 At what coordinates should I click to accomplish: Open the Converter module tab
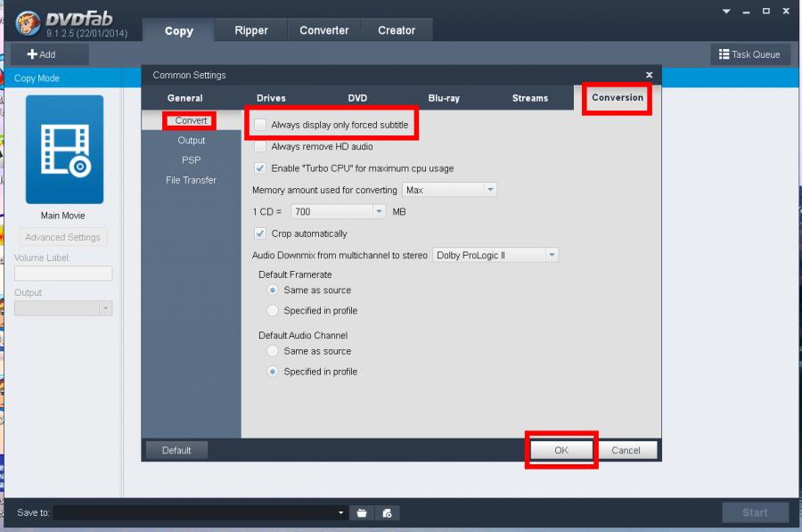324,30
